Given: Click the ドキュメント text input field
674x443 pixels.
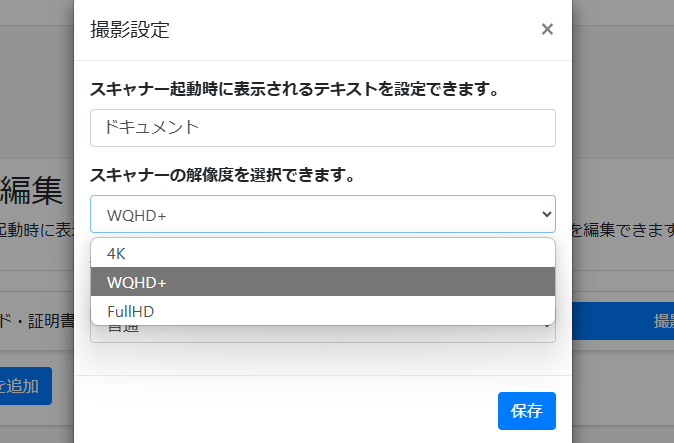Looking at the screenshot, I should click(x=322, y=128).
